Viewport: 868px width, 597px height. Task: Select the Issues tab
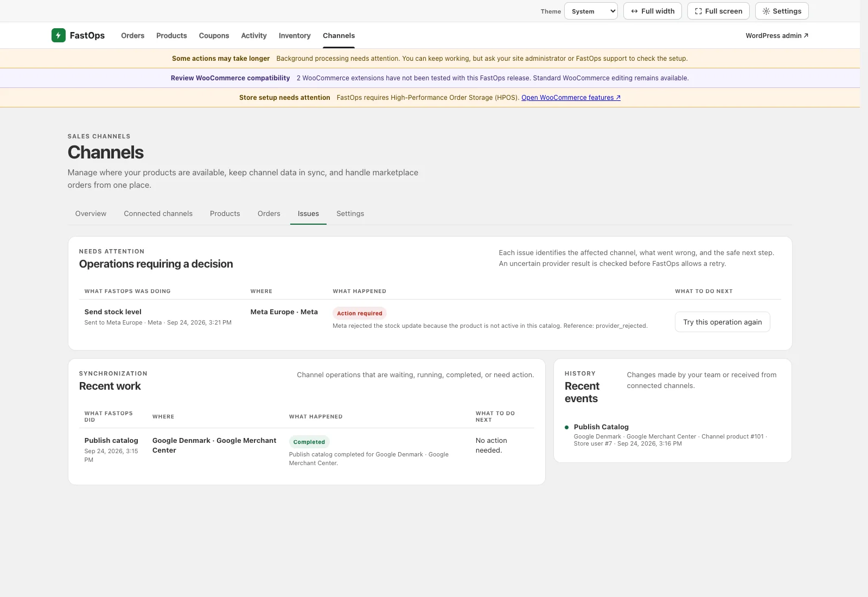308,214
